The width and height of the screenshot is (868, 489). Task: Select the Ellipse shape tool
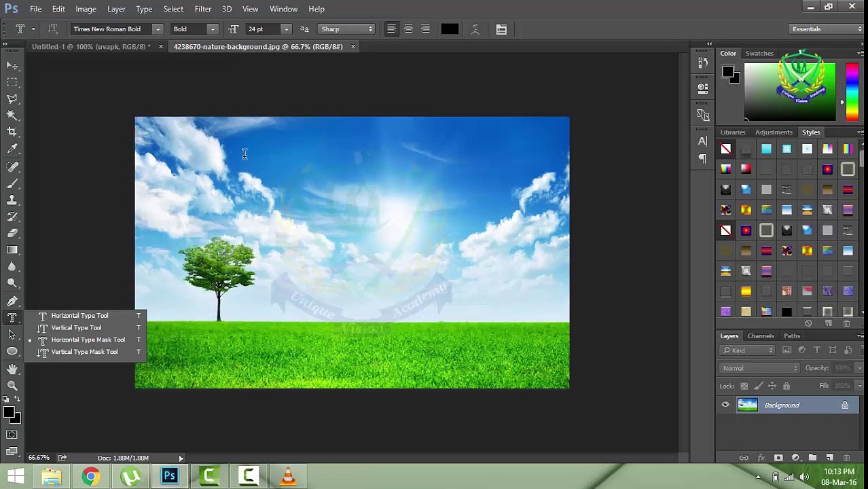coord(12,351)
